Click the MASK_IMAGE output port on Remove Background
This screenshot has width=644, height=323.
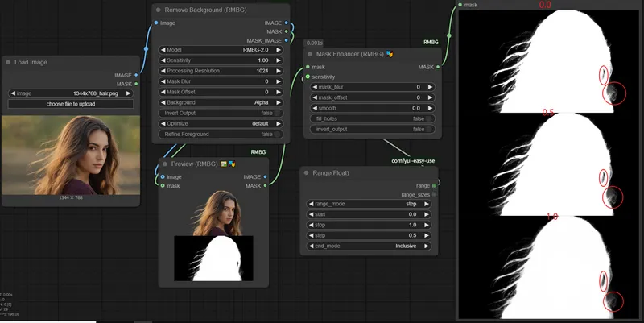pos(287,40)
